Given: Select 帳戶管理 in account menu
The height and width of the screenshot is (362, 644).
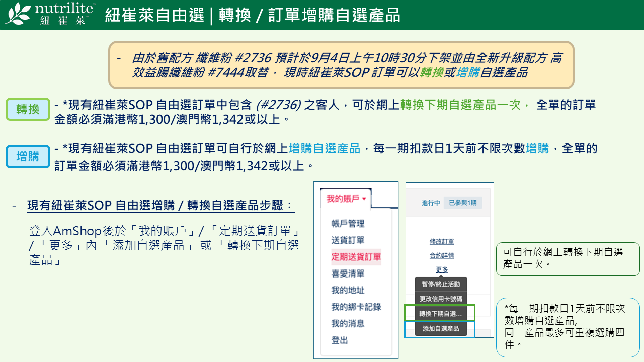Looking at the screenshot, I should (x=348, y=224).
